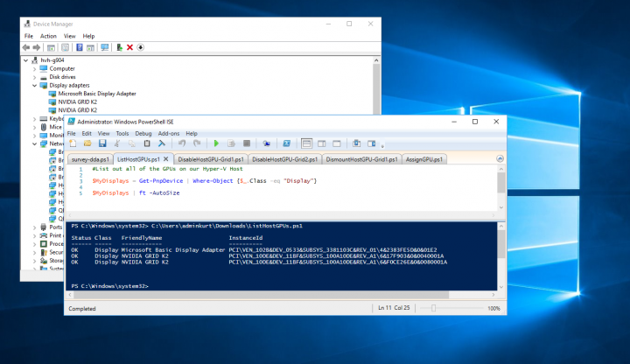Open the Action menu in Device Manager
Screen dimensions: 630x364
[48, 36]
